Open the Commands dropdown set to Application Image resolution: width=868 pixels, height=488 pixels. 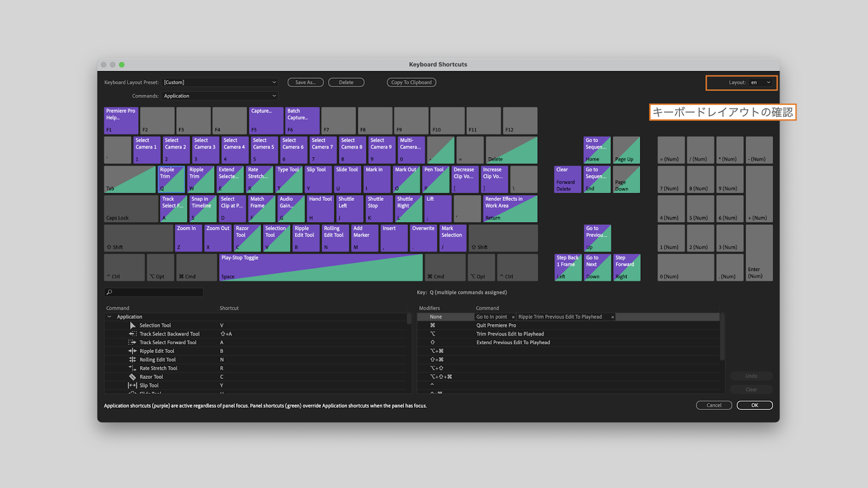(x=220, y=96)
